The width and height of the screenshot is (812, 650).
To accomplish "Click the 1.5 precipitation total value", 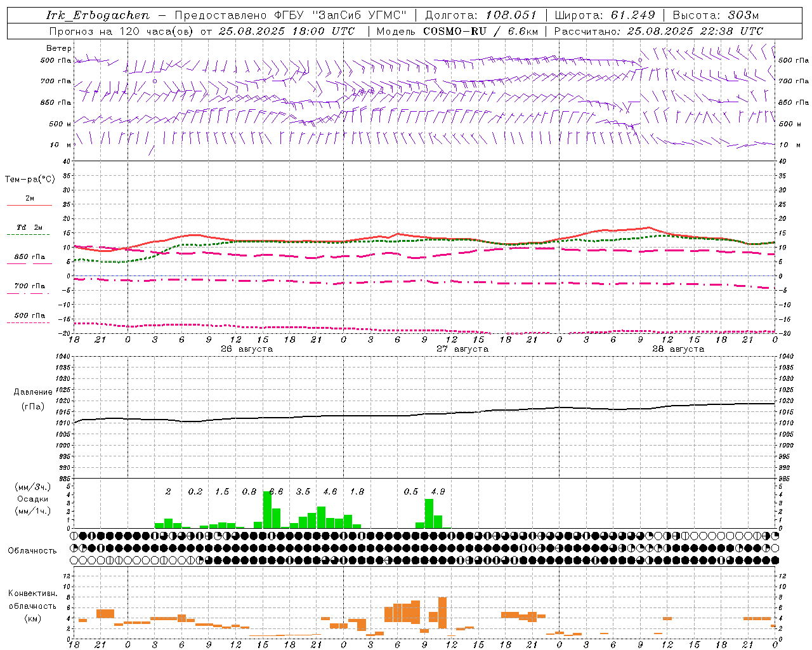I will 222,491.
